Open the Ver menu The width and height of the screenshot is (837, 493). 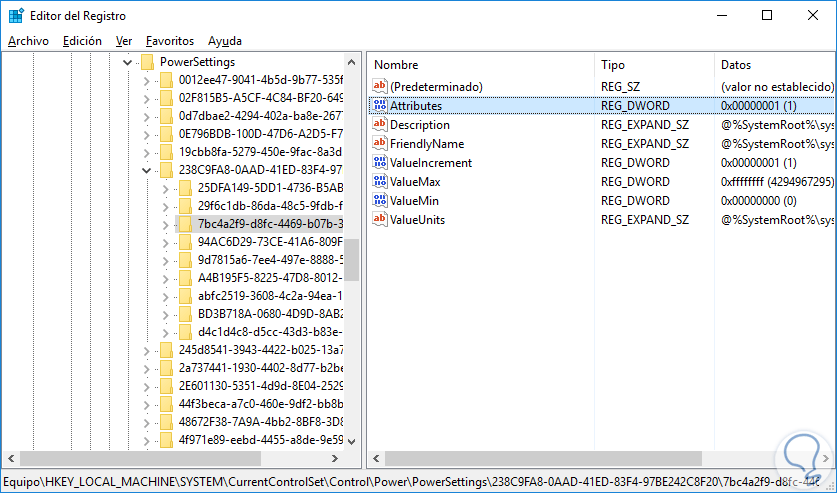(x=124, y=41)
